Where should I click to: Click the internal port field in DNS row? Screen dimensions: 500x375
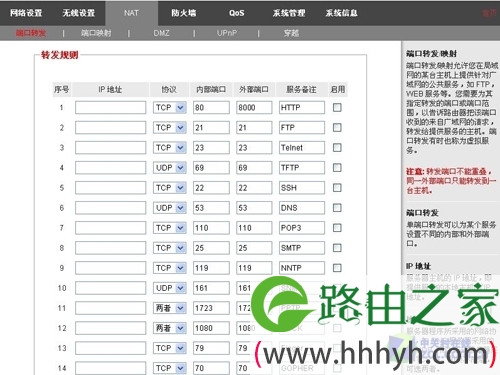click(211, 208)
